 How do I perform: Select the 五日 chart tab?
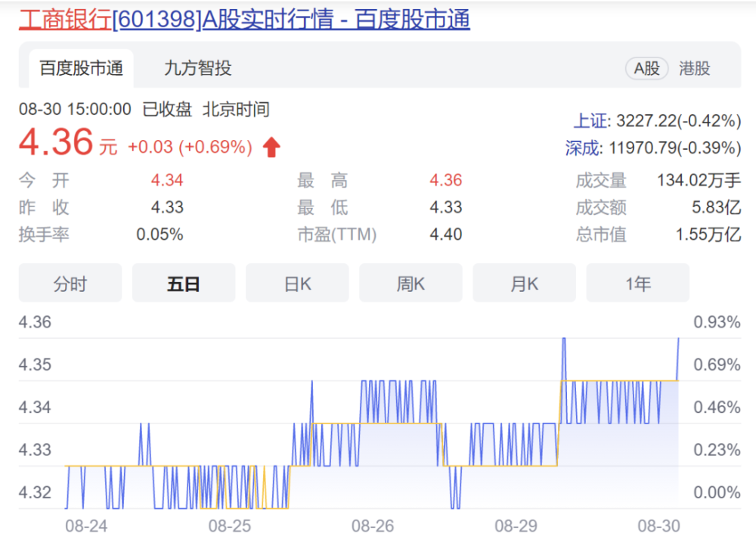click(x=184, y=283)
